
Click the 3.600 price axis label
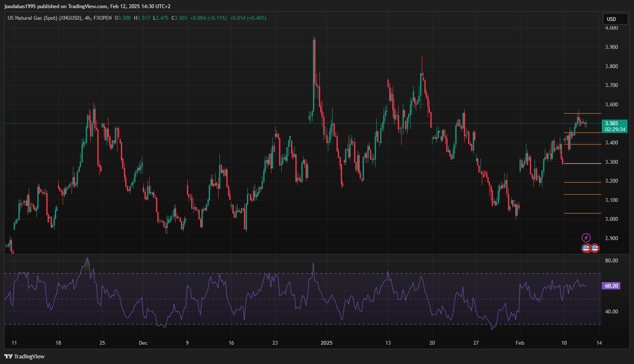pyautogui.click(x=611, y=105)
